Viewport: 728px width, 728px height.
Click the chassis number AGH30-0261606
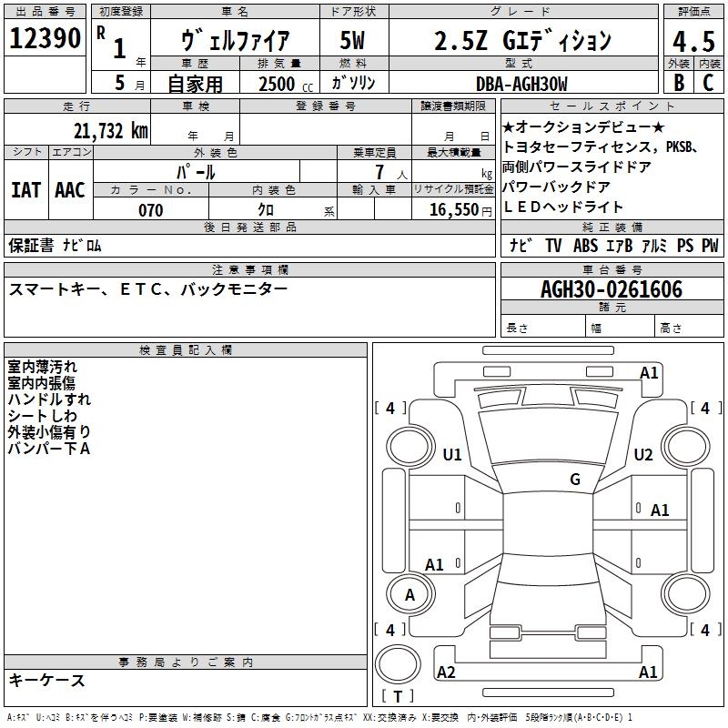(611, 289)
